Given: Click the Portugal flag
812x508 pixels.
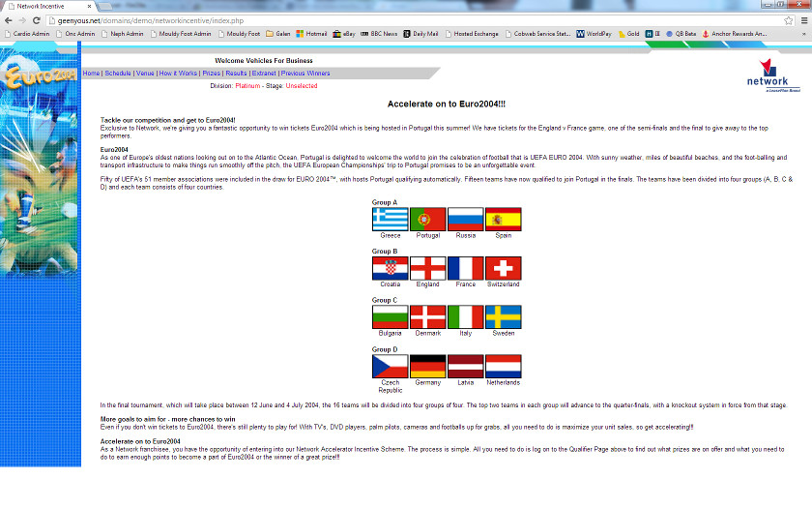Looking at the screenshot, I should coord(427,220).
